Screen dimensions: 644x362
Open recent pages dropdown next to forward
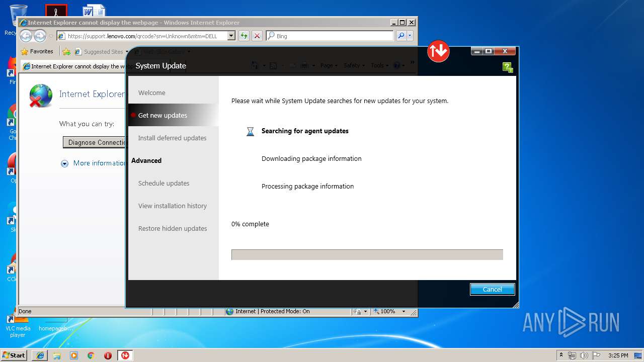[51, 36]
